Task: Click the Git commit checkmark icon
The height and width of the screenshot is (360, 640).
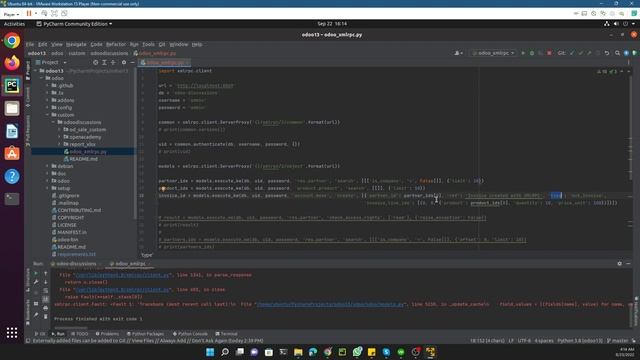Action: pyautogui.click(x=580, y=53)
